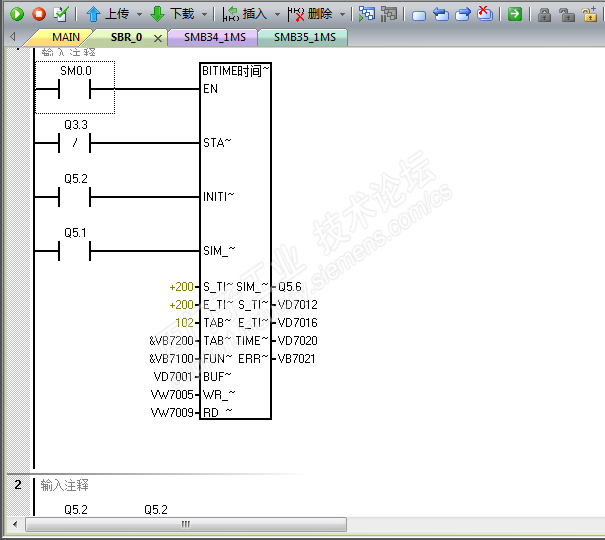Switch to the MAIN tab
605x540 pixels.
click(66, 37)
